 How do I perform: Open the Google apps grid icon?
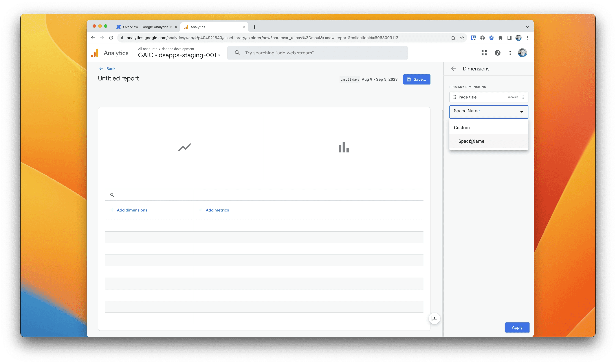pos(484,53)
